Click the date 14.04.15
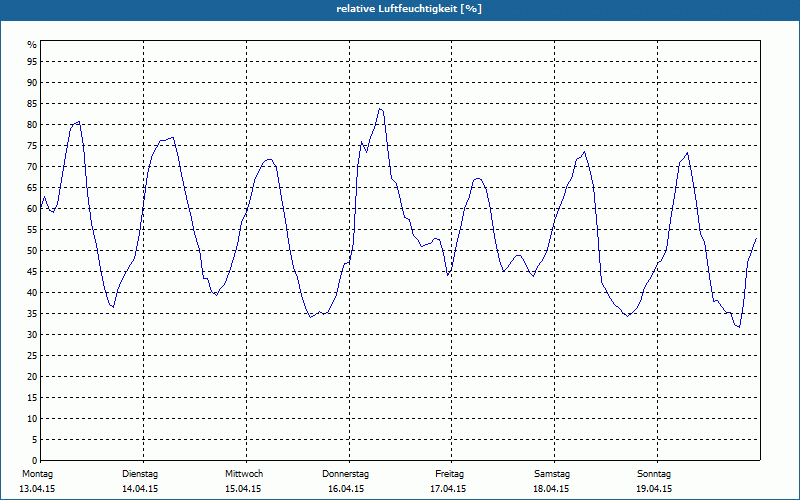Image resolution: width=800 pixels, height=500 pixels. pos(140,489)
